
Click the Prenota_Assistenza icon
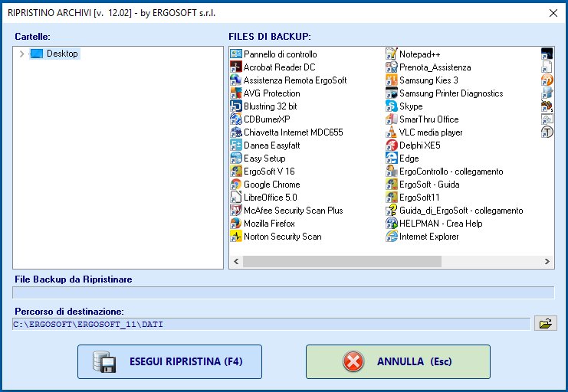point(391,67)
